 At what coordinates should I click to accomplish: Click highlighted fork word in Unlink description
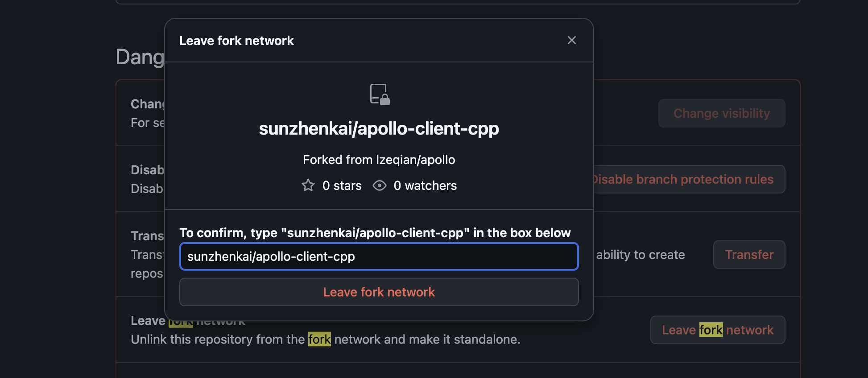coord(319,339)
